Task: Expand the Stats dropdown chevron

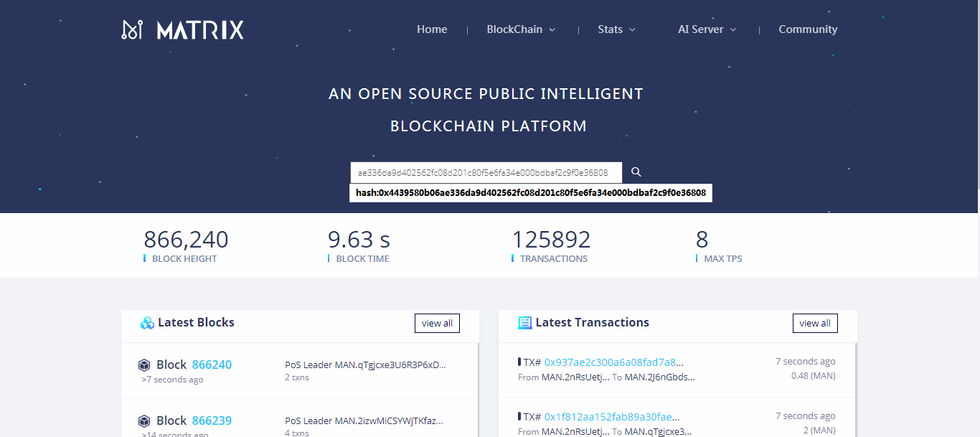Action: [632, 30]
